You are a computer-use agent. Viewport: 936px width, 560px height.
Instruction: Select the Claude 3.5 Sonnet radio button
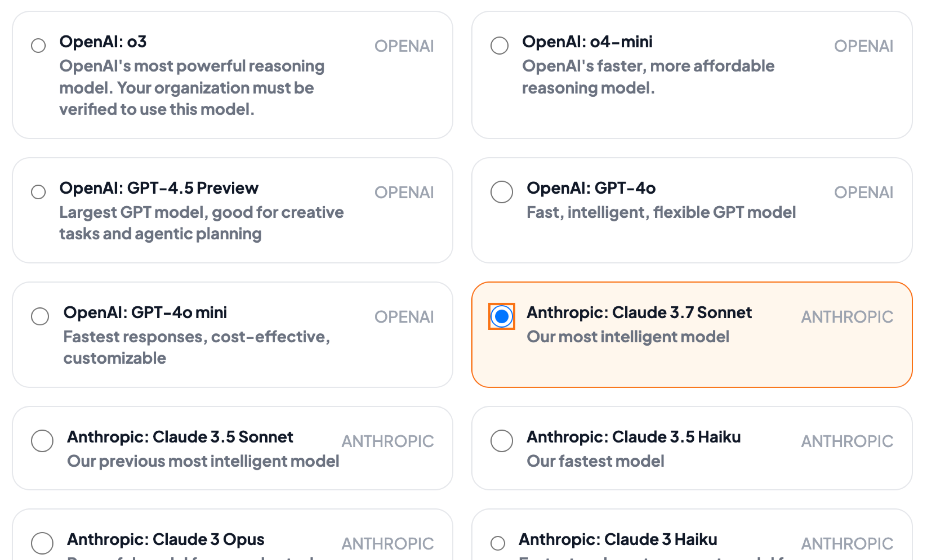click(42, 440)
